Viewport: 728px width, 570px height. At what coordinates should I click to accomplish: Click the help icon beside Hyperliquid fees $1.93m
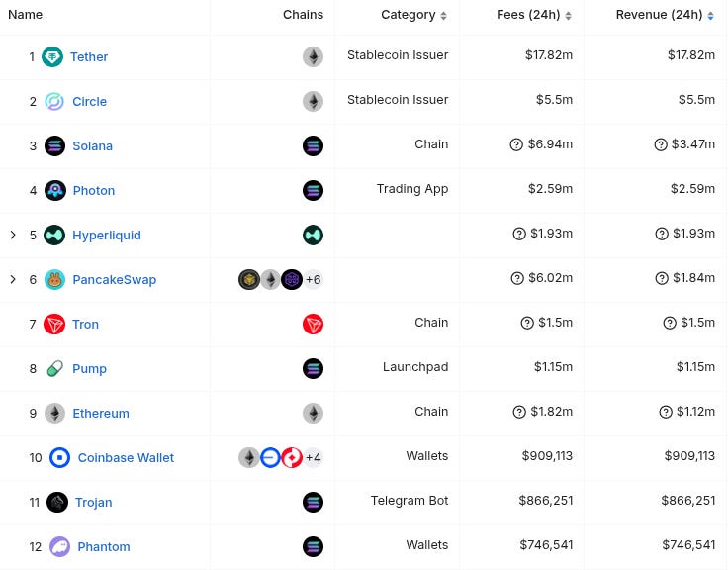tap(519, 234)
